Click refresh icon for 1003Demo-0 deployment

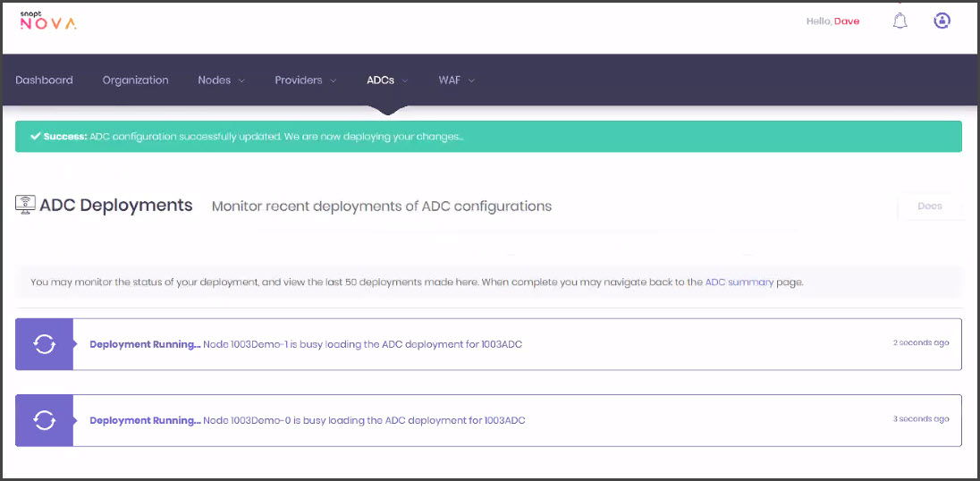point(45,420)
